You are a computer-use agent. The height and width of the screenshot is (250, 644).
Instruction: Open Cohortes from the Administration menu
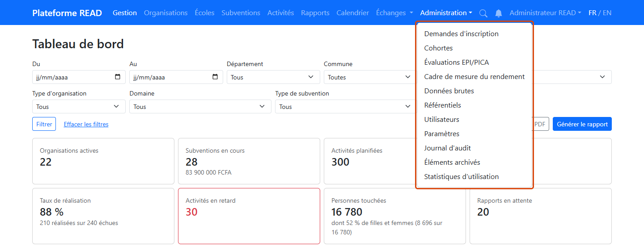point(474,48)
